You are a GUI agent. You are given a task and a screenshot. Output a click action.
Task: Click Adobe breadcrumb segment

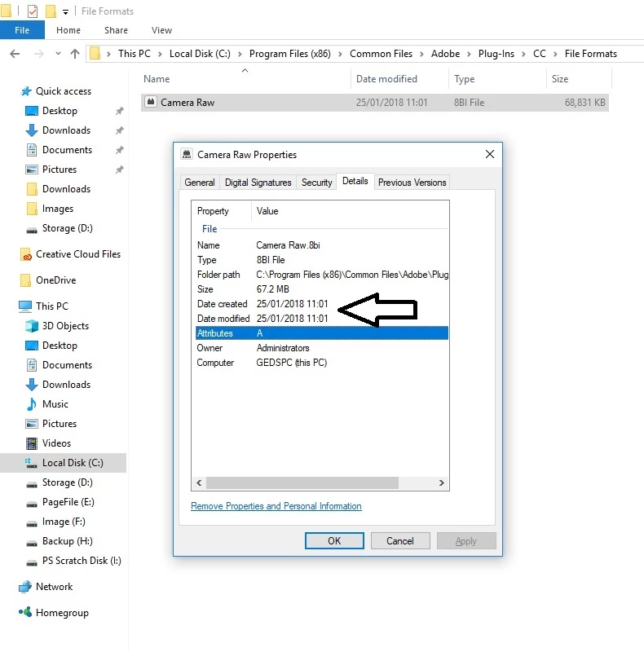(x=445, y=54)
